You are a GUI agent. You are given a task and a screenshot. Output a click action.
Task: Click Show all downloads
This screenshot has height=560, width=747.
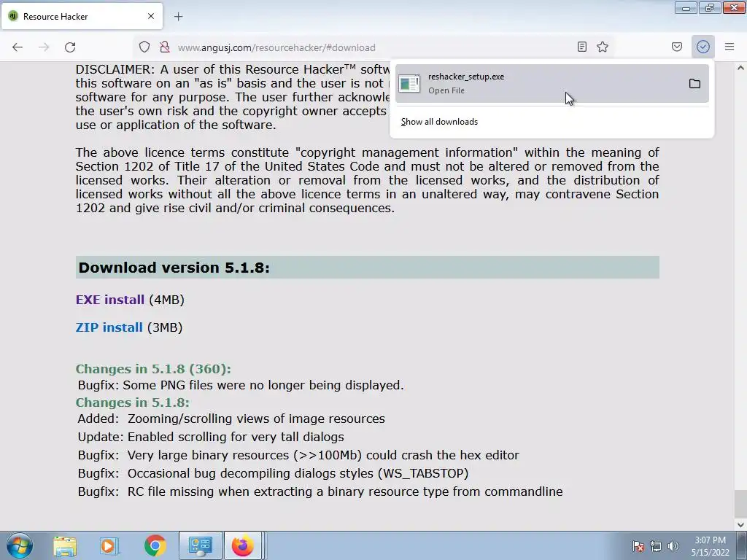click(439, 122)
